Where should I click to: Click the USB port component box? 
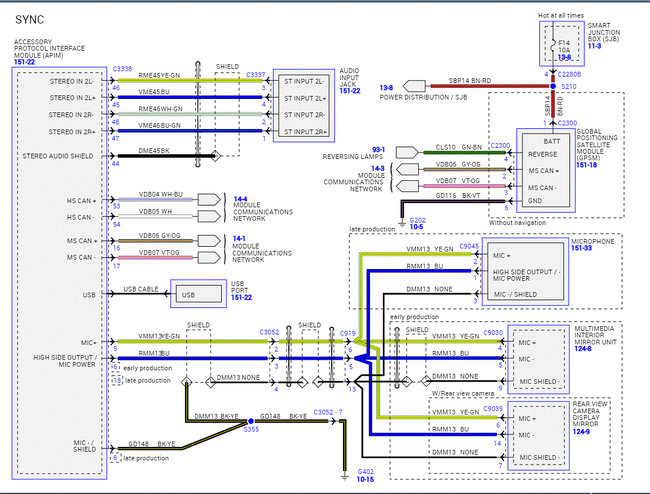click(x=199, y=294)
